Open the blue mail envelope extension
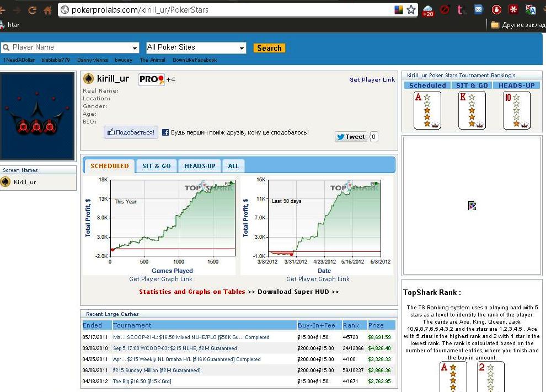 [x=479, y=9]
